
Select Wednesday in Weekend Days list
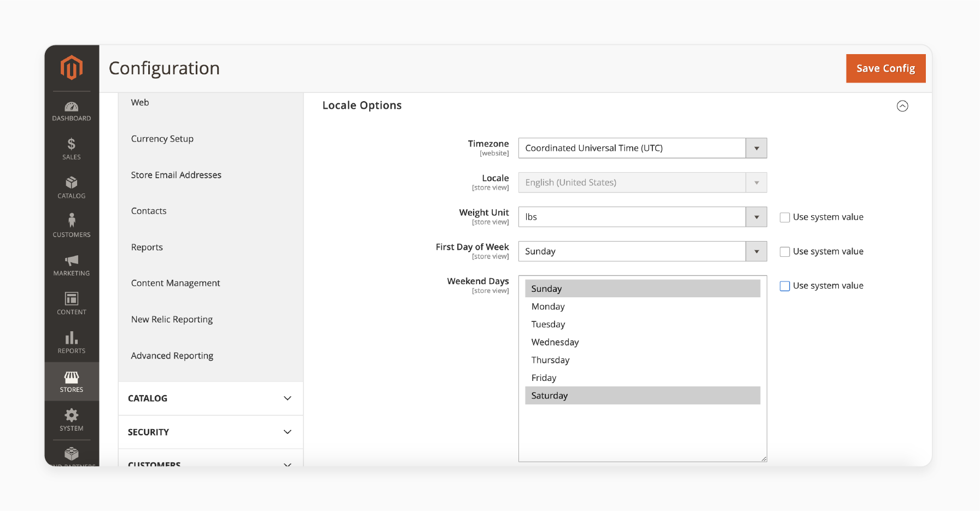click(x=643, y=342)
